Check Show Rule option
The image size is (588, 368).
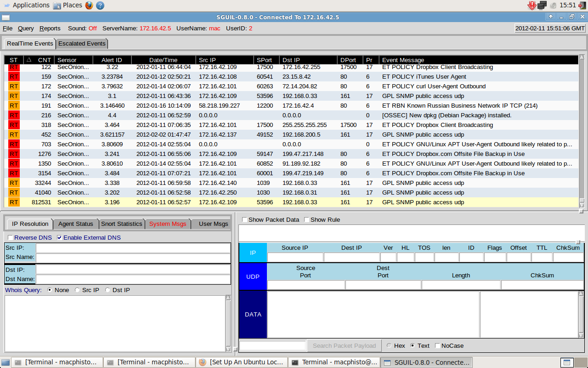(x=306, y=220)
